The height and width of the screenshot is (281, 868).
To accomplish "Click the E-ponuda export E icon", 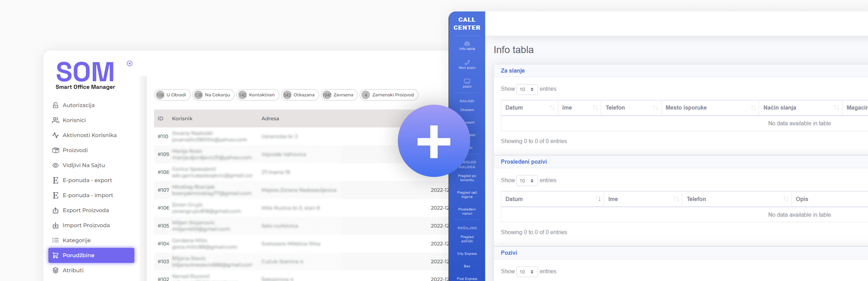I will [56, 180].
